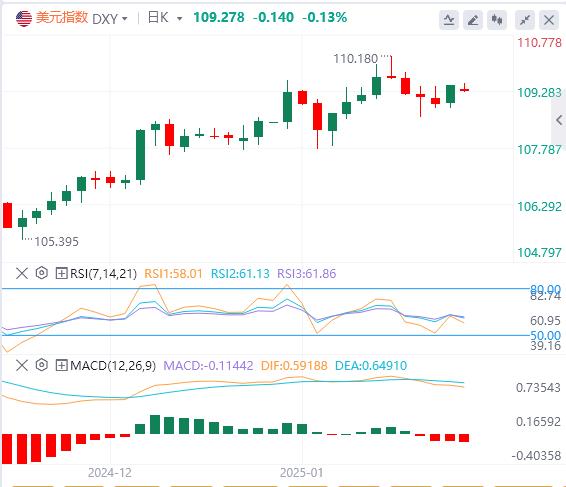Close the DXY chart panel
Viewport: 566px width, 487px height.
(x=549, y=19)
